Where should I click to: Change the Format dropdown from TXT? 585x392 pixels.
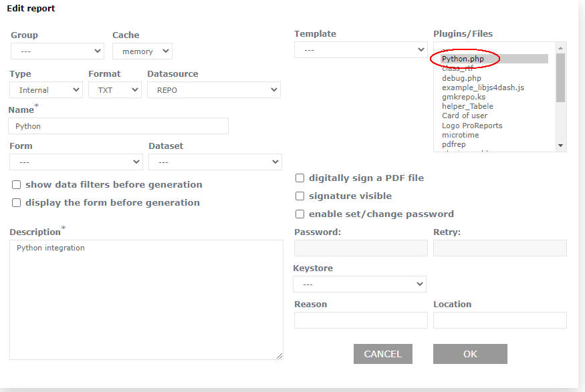pyautogui.click(x=114, y=90)
